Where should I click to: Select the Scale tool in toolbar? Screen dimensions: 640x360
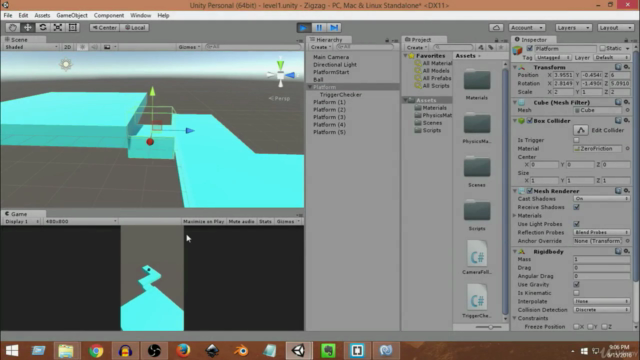pyautogui.click(x=58, y=27)
